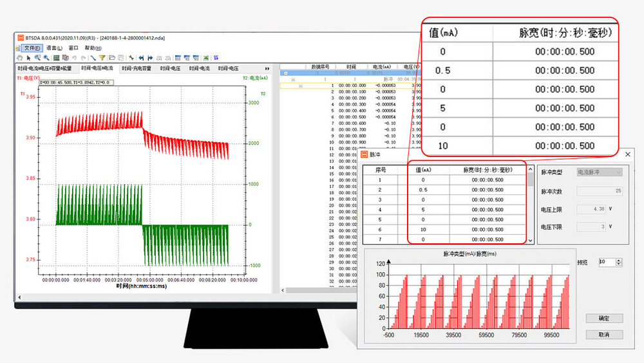This screenshot has width=644, height=363.
Task: Click the 取消 button
Action: coord(603,335)
